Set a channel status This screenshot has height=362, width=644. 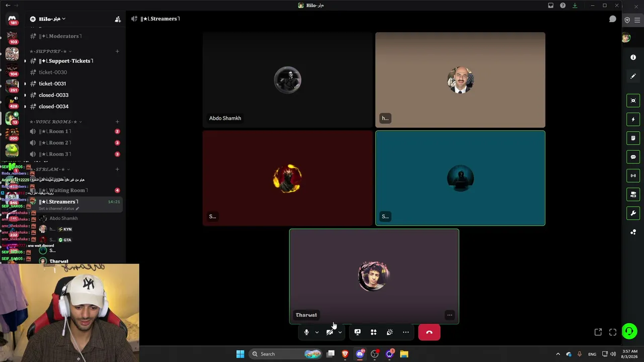point(58,209)
